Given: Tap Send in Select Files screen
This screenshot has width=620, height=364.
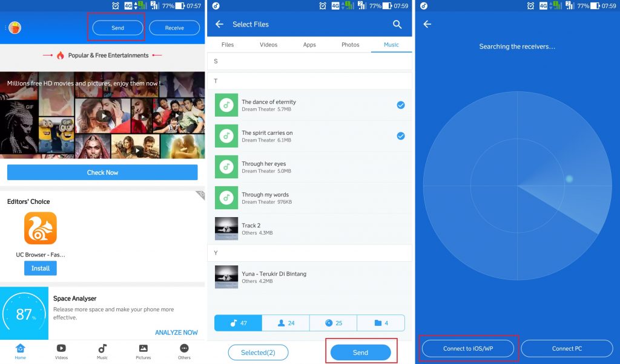Looking at the screenshot, I should tap(360, 353).
